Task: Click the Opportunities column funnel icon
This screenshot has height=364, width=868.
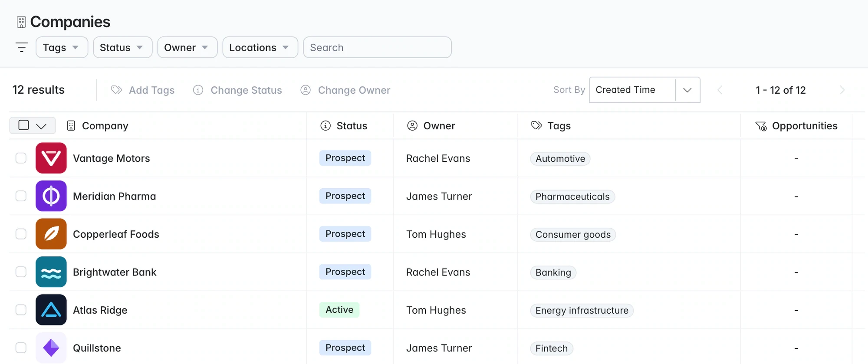Action: [761, 126]
